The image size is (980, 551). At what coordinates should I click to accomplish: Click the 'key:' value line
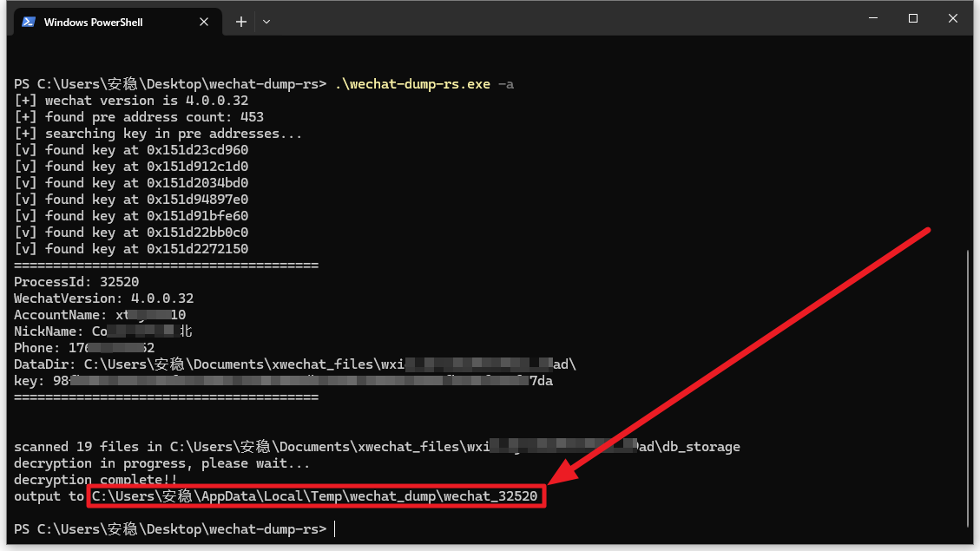283,381
